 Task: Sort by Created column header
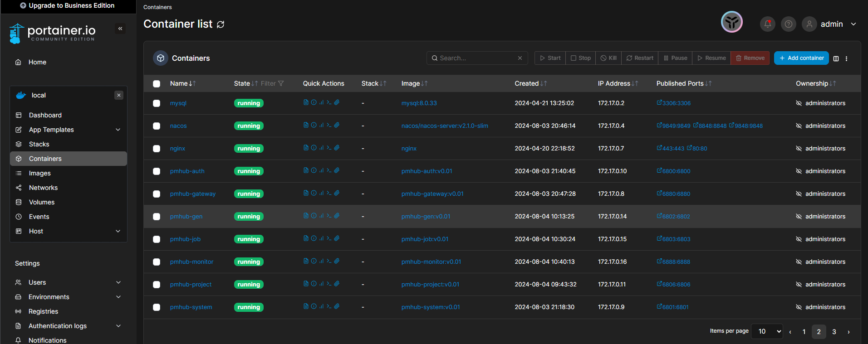click(x=530, y=83)
